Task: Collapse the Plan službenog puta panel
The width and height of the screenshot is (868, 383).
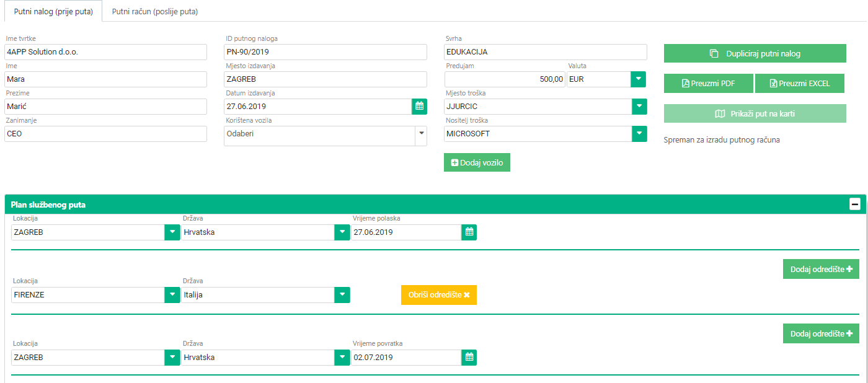Action: click(x=855, y=205)
